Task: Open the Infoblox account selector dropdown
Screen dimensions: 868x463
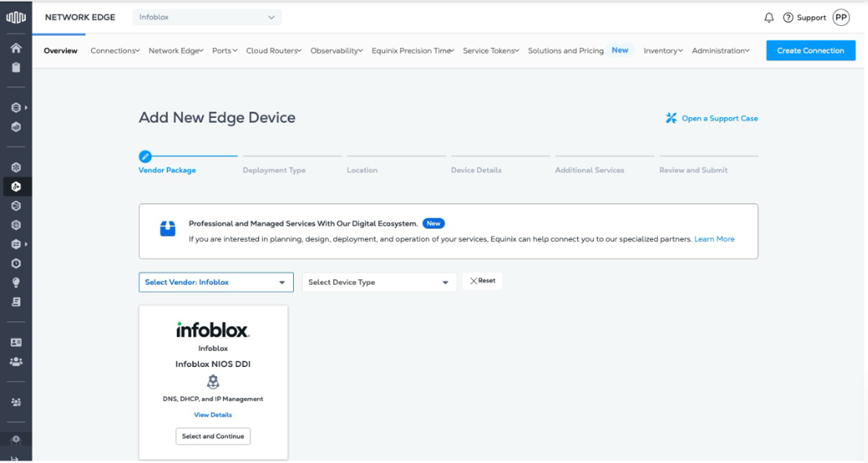Action: 207,17
